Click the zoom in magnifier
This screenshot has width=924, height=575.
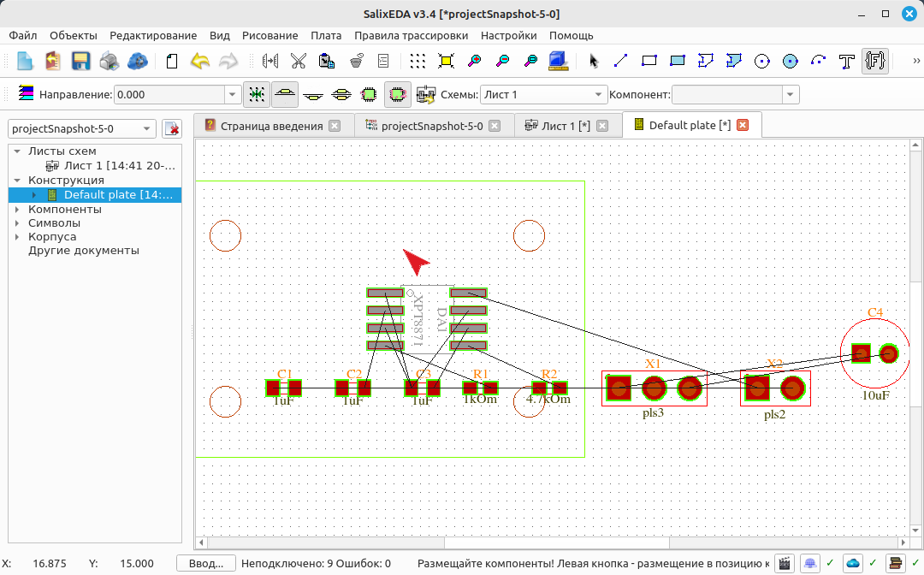[x=474, y=61]
